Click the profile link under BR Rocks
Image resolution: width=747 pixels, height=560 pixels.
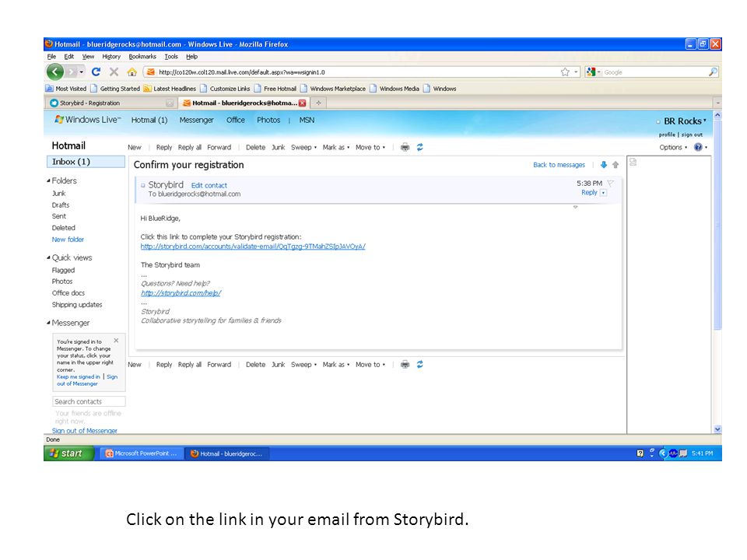click(667, 135)
